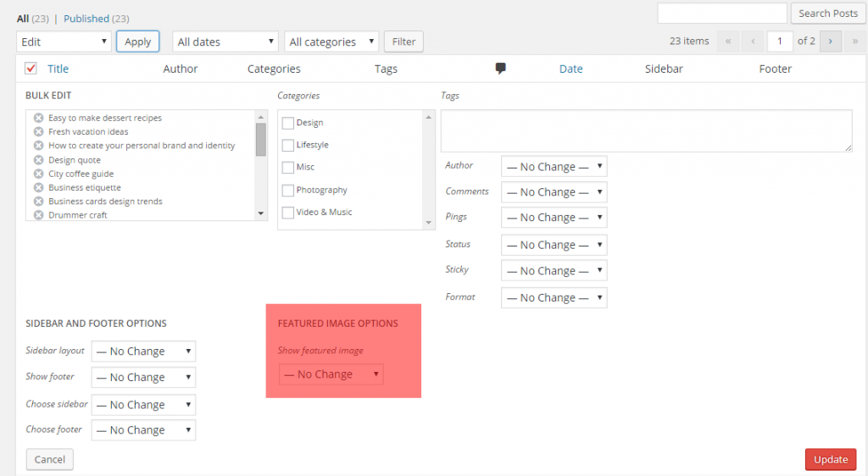Click into the Tags text area
Viewport: 868px width, 476px height.
pos(646,130)
